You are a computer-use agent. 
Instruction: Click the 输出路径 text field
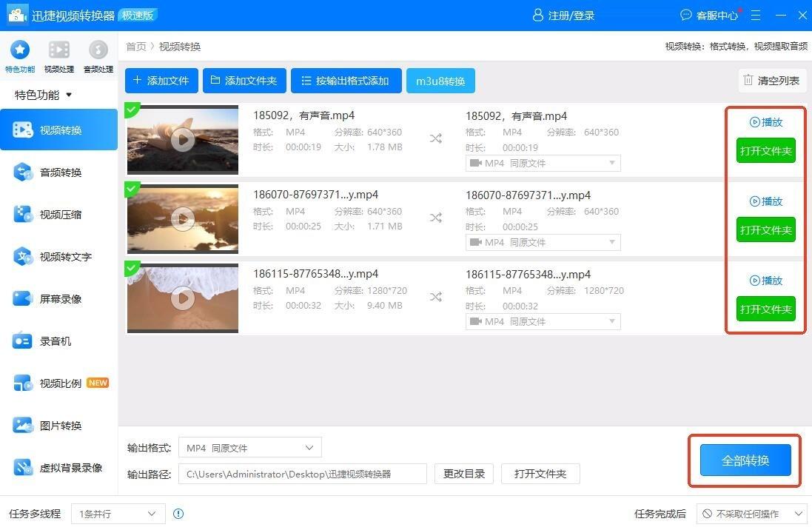pos(302,474)
